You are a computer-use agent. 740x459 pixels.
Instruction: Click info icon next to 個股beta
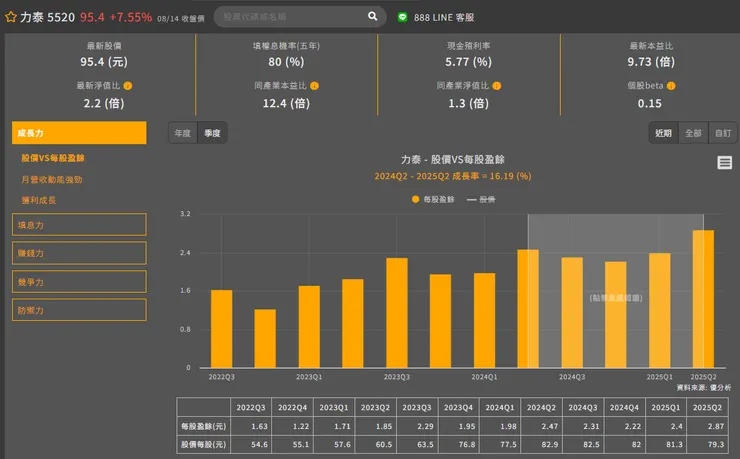click(671, 86)
